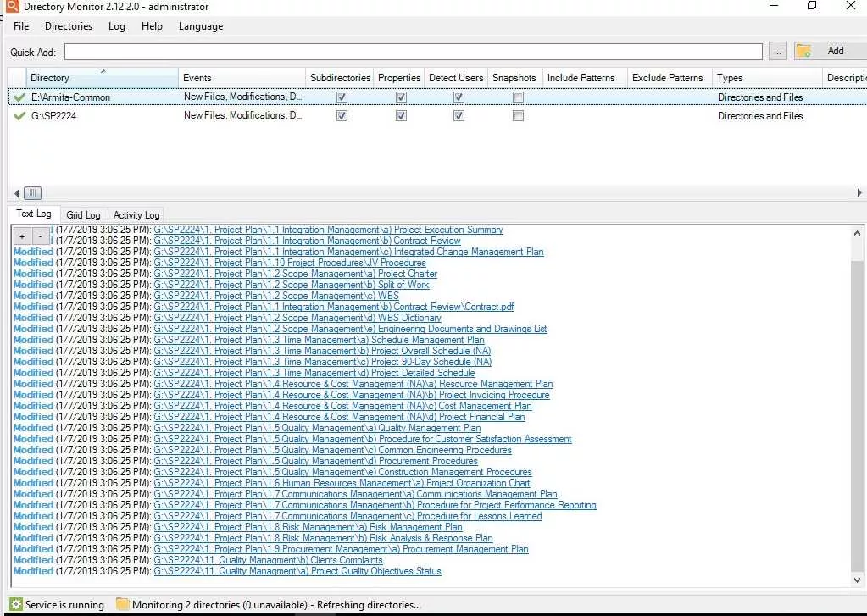The height and width of the screenshot is (616, 867).
Task: Click the Events column header
Action: (242, 78)
